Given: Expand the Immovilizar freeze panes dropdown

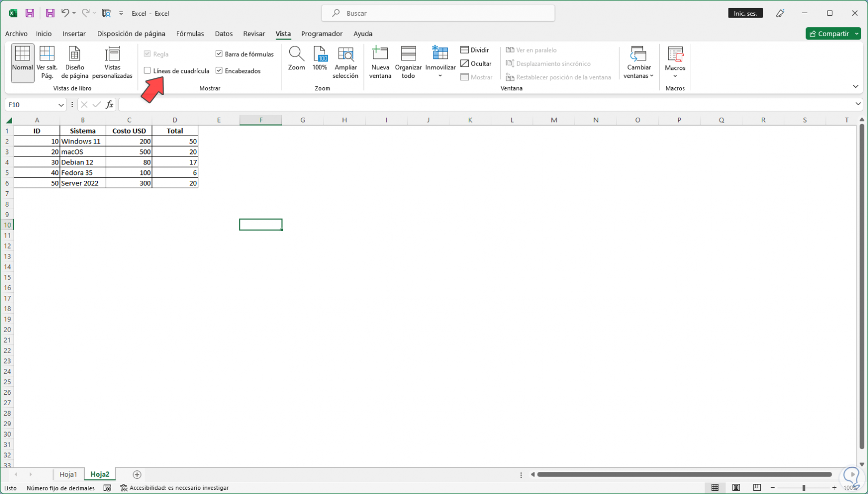Looking at the screenshot, I should coord(440,76).
